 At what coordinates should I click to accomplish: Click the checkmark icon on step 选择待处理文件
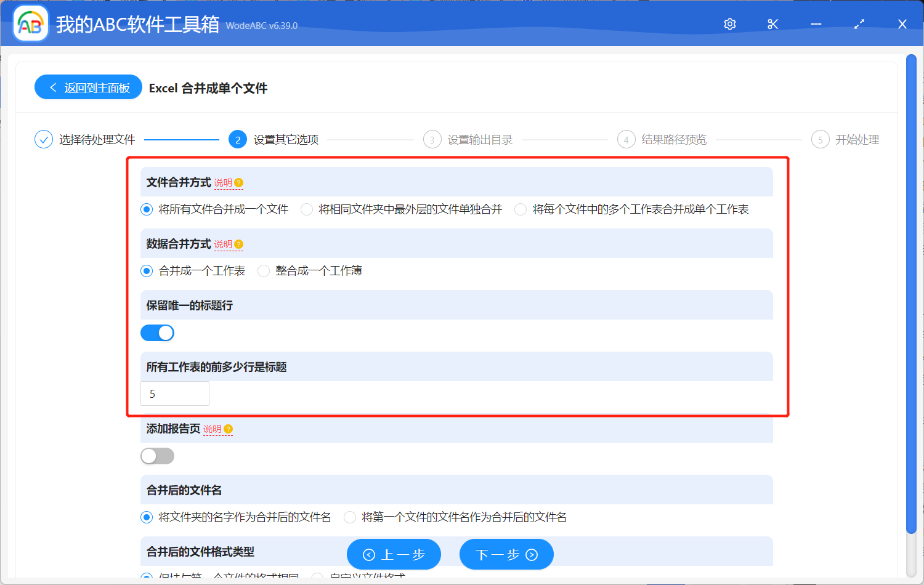(x=43, y=139)
